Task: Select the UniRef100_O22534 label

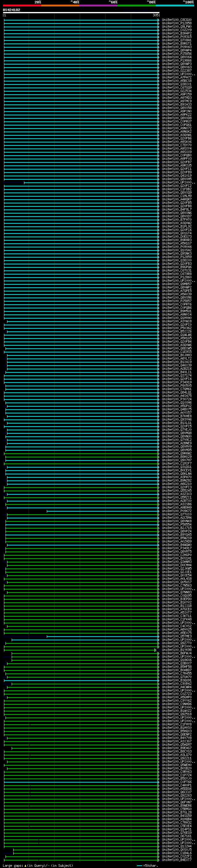Action: (x=177, y=91)
